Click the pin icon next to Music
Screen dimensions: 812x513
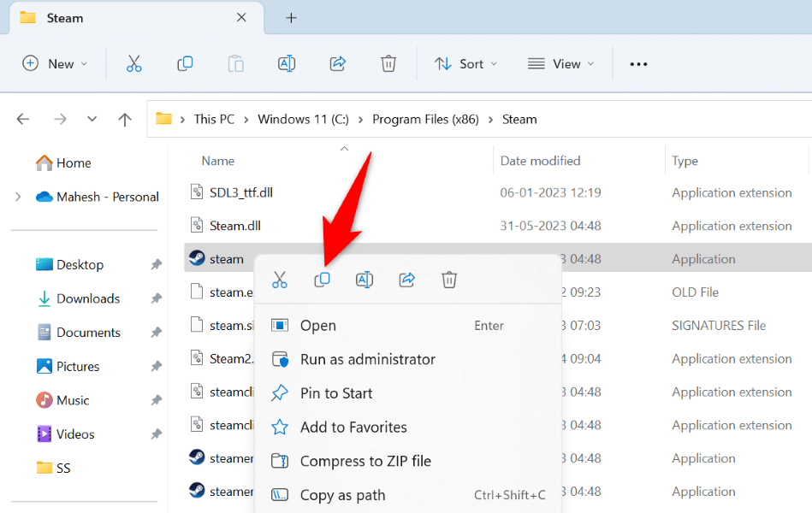click(x=156, y=400)
